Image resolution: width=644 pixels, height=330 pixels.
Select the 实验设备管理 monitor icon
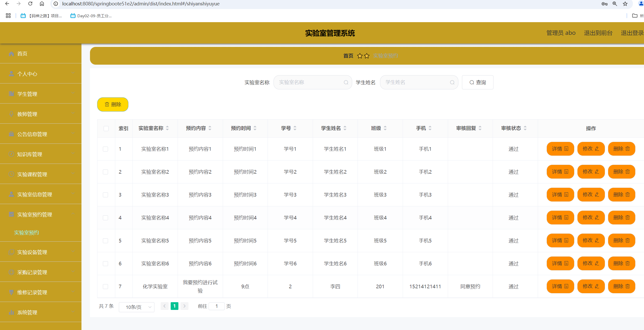[11, 252]
